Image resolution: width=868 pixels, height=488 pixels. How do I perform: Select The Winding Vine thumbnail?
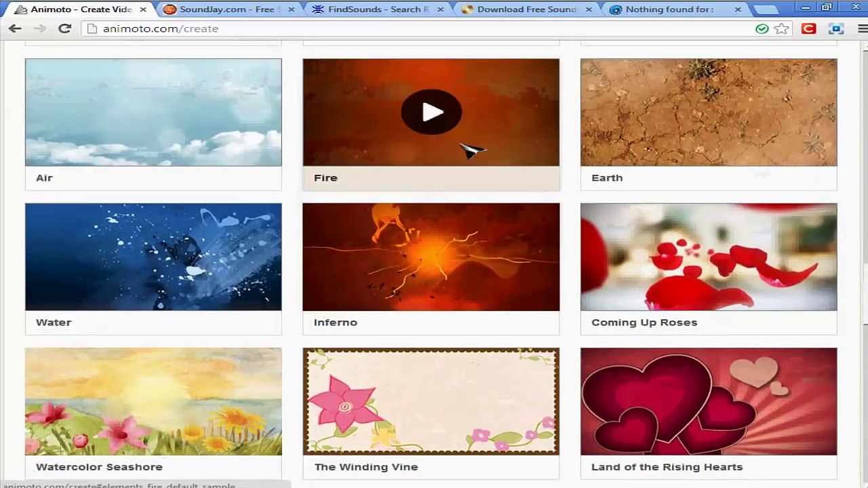431,401
